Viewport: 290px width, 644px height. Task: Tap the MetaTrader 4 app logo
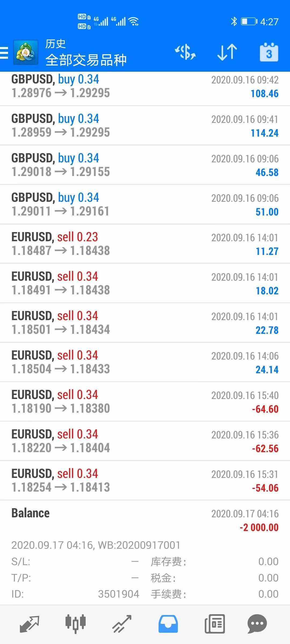click(x=26, y=52)
